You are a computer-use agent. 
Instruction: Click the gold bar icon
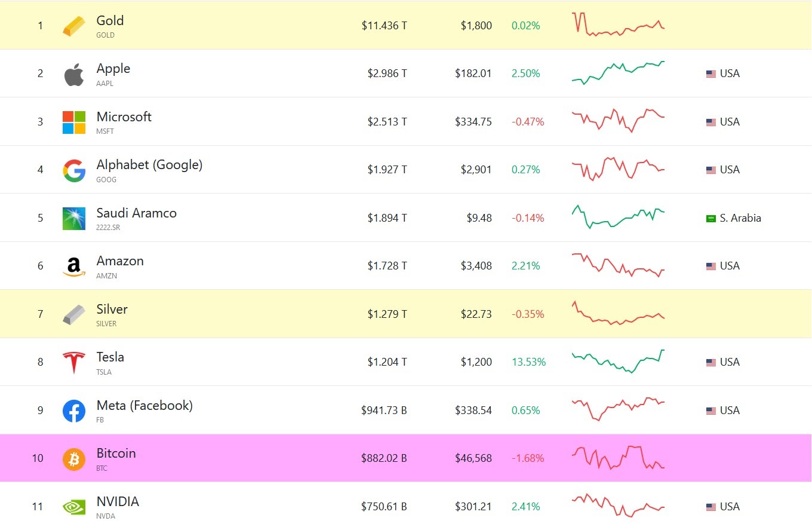tap(74, 26)
